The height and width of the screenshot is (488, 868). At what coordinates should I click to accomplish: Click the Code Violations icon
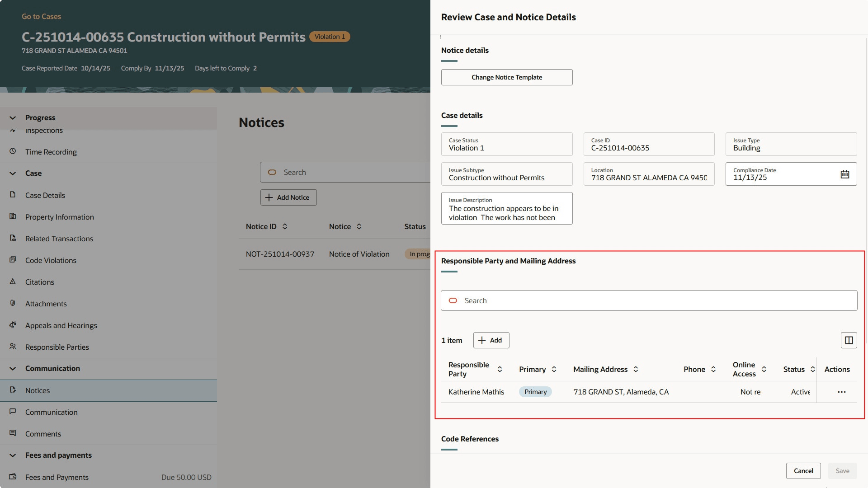13,260
